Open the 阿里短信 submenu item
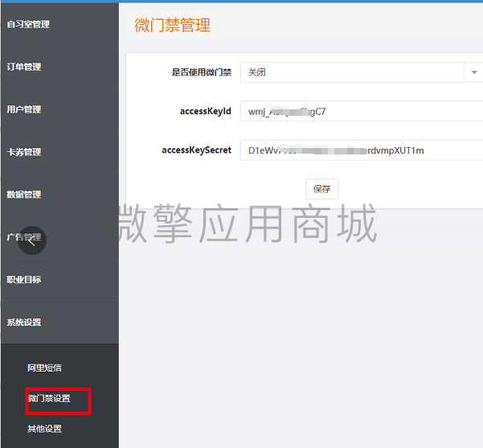The height and width of the screenshot is (448, 483). 44,368
